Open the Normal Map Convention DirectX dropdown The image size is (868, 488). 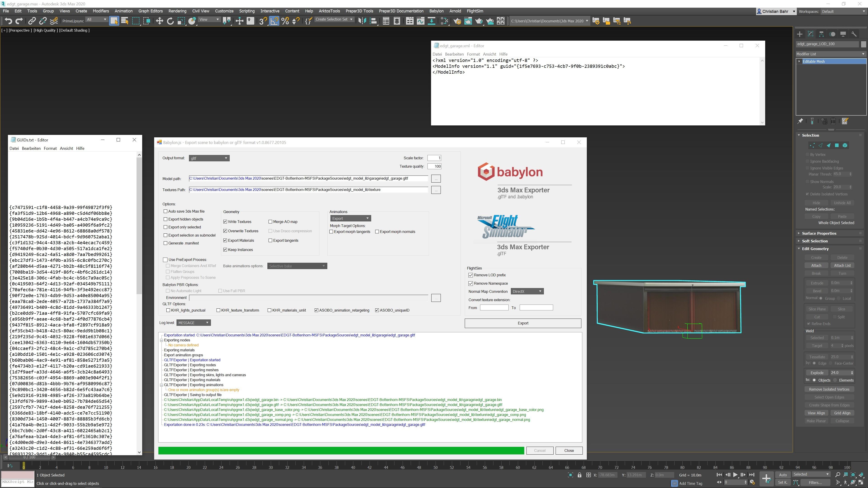click(527, 291)
